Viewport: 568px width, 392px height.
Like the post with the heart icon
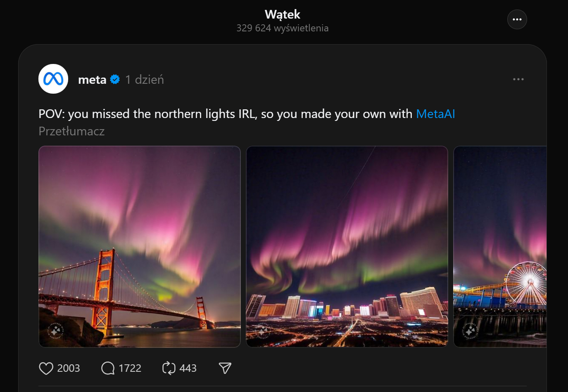click(x=46, y=368)
